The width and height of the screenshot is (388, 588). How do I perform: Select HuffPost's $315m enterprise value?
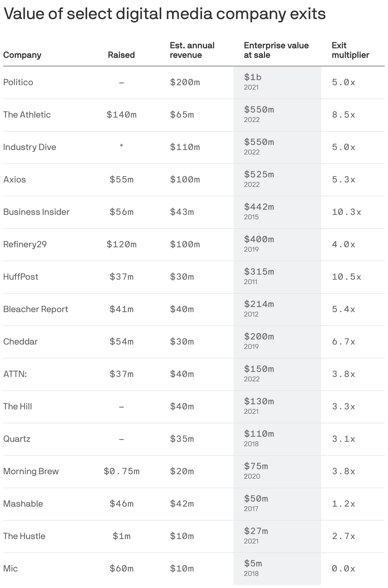pos(259,271)
